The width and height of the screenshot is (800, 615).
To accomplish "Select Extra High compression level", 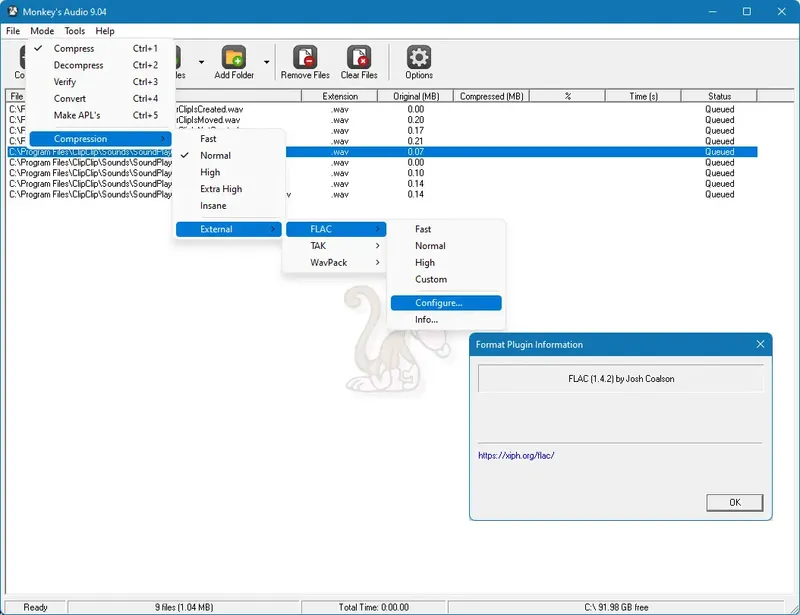I will (x=229, y=189).
